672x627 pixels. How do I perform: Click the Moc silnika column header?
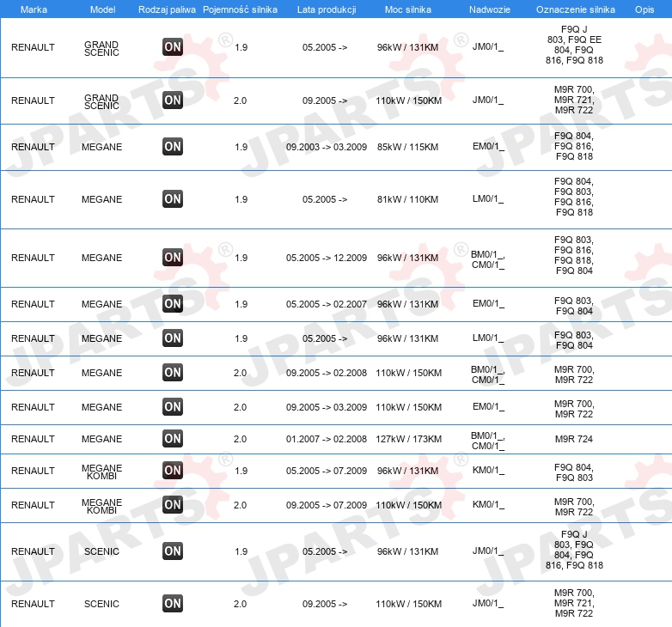408,9
